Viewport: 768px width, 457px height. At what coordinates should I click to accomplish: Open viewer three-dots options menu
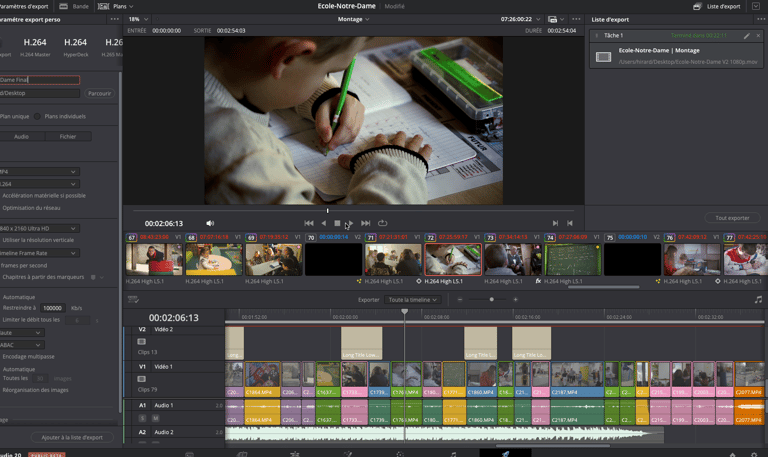tap(576, 19)
